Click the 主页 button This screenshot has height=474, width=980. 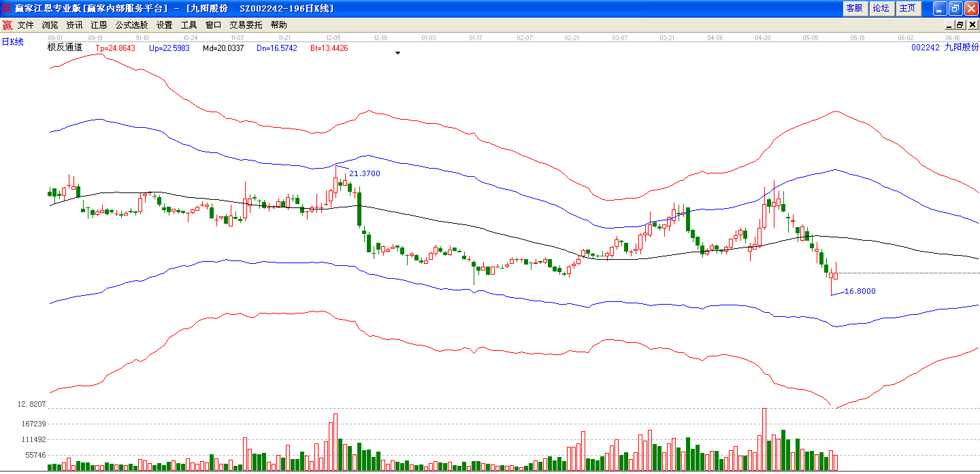pyautogui.click(x=908, y=8)
